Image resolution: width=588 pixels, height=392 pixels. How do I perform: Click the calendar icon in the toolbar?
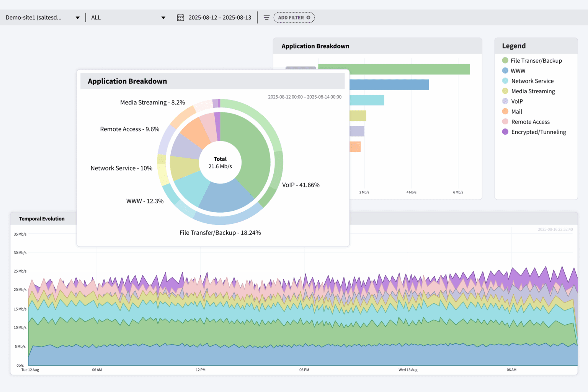click(180, 17)
